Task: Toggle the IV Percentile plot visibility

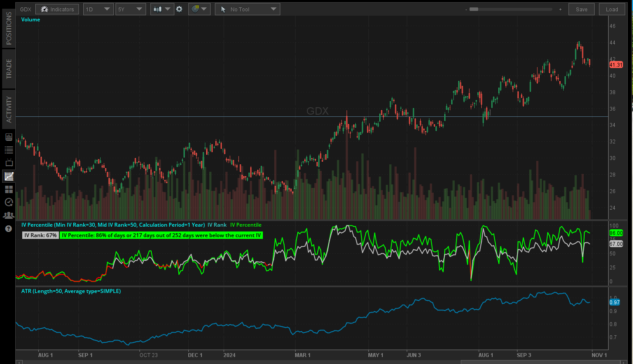Action: coord(245,225)
